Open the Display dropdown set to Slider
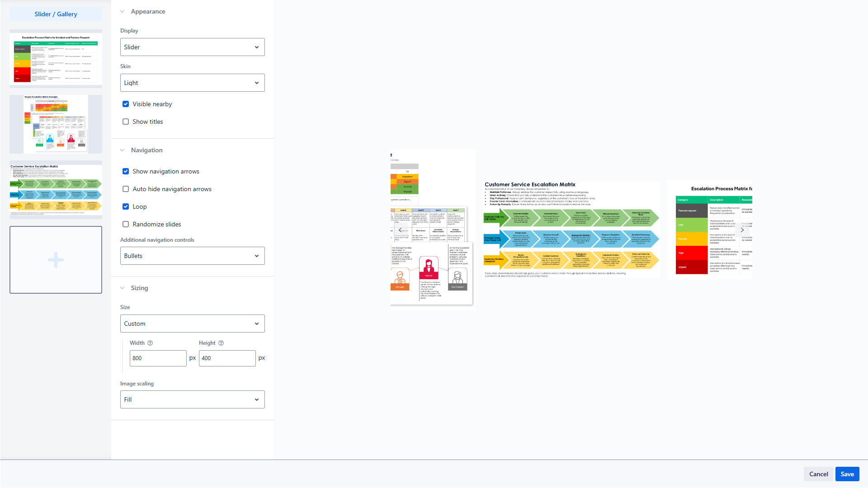868x488 pixels. [x=192, y=47]
